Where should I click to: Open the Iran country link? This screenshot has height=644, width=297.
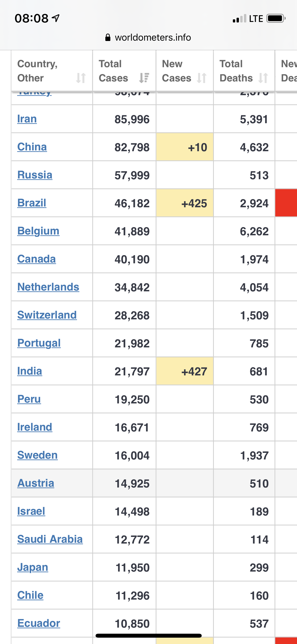(x=27, y=119)
